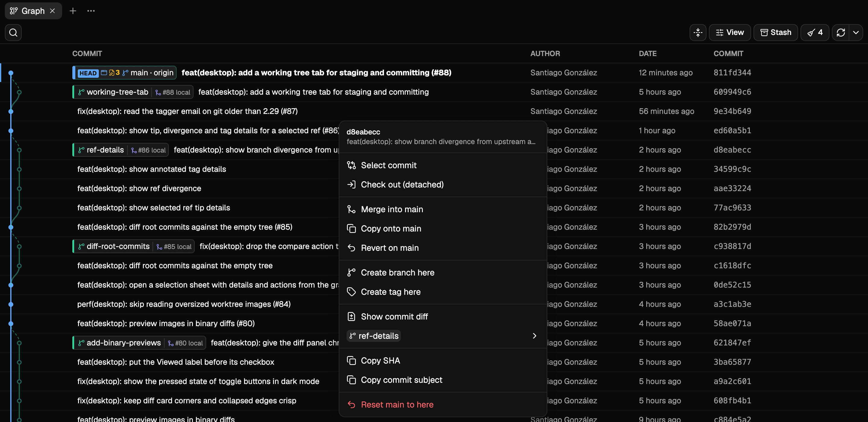The image size is (868, 422).
Task: Open the dropdown arrow next to refresh
Action: (x=856, y=32)
